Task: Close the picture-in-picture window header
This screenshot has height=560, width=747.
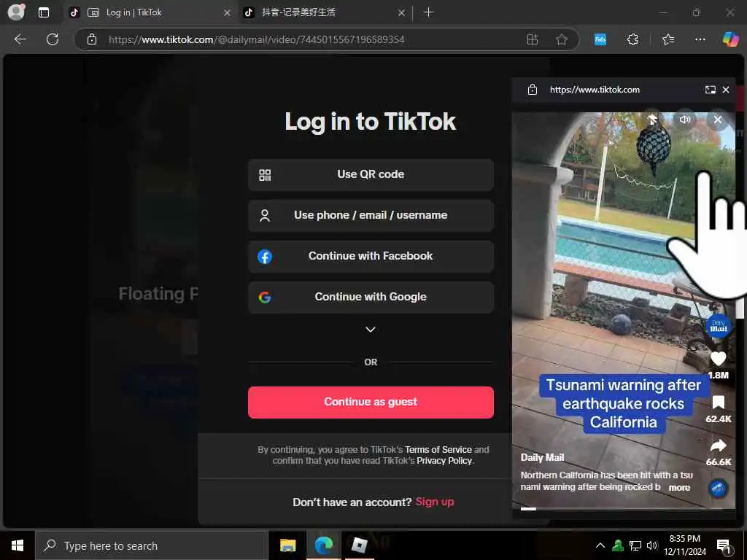Action: pos(726,90)
